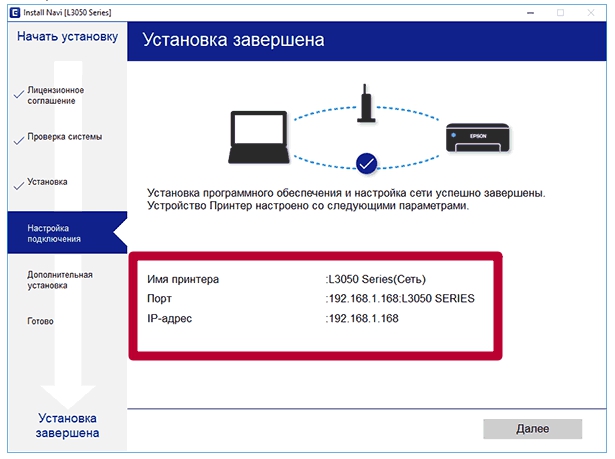This screenshot has width=615, height=459.
Task: Click the checkmark beside Проверка системы
Action: pos(18,140)
